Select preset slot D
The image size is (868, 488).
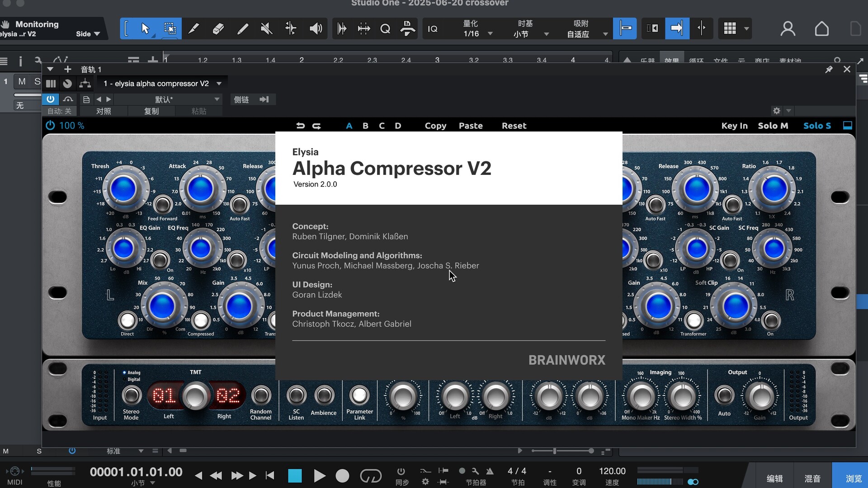coord(398,126)
